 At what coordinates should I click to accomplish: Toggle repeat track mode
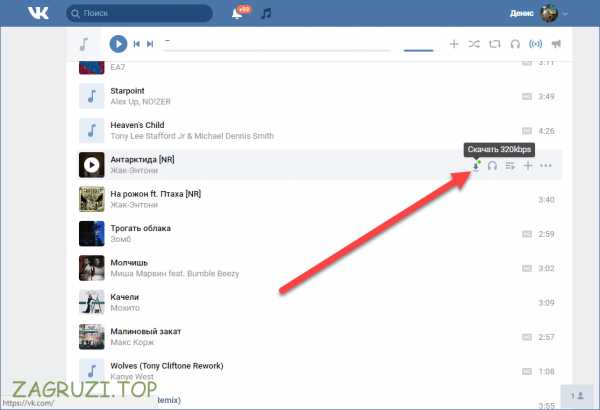(x=495, y=44)
